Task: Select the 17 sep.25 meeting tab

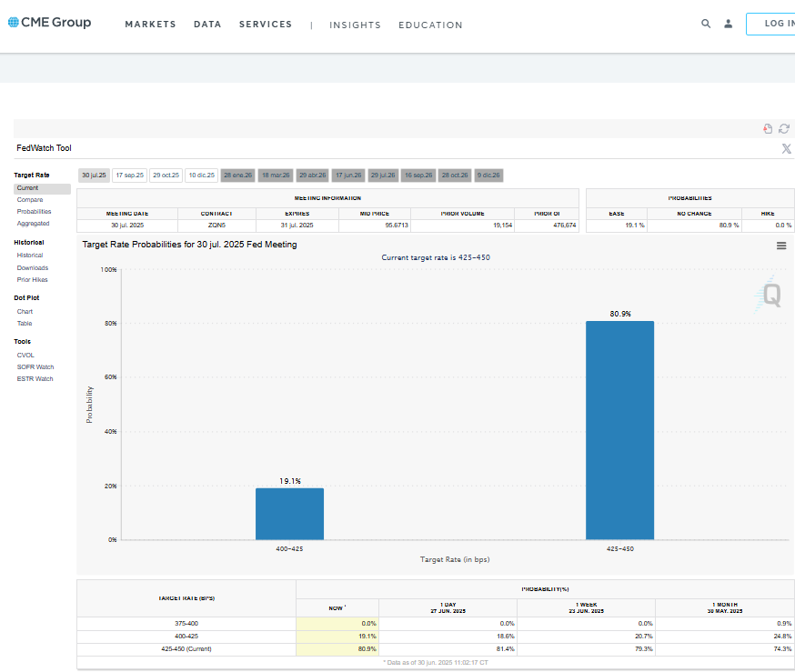Action: 130,176
